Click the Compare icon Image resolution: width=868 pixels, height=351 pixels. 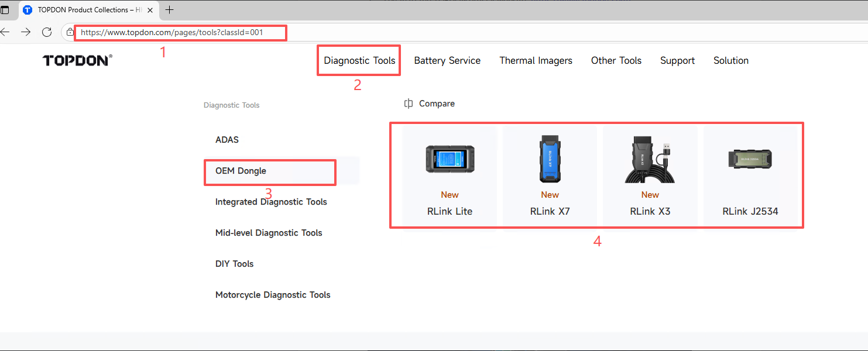409,104
